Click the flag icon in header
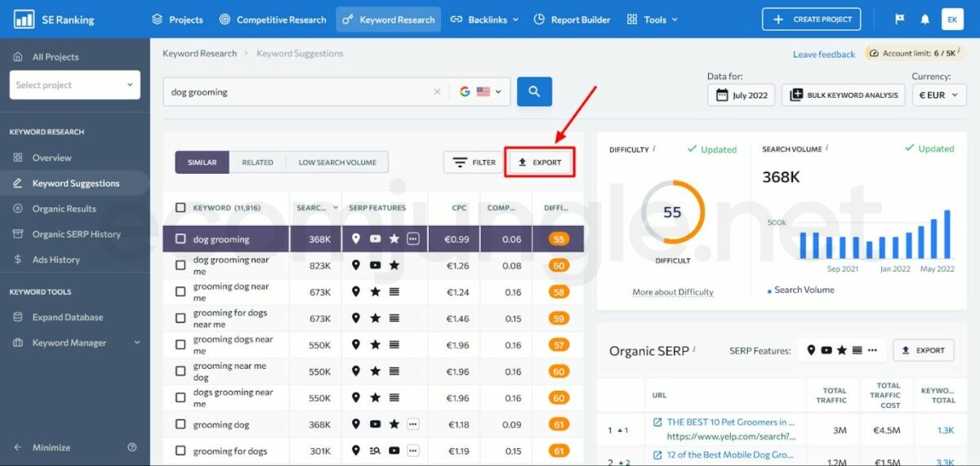This screenshot has width=980, height=466. click(900, 20)
